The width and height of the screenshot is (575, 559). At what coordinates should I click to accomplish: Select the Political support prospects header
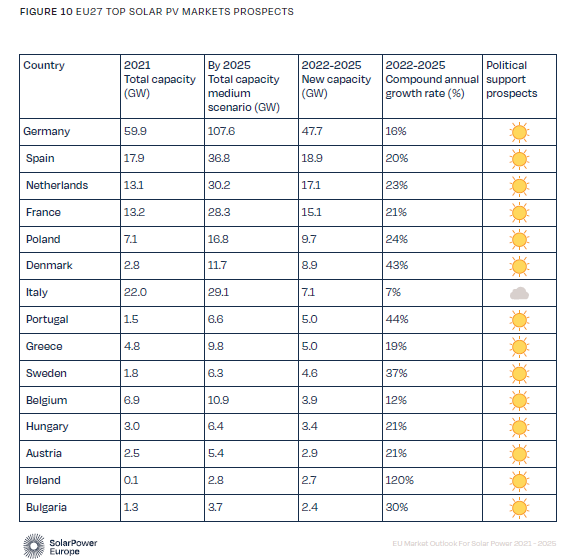pos(519,87)
